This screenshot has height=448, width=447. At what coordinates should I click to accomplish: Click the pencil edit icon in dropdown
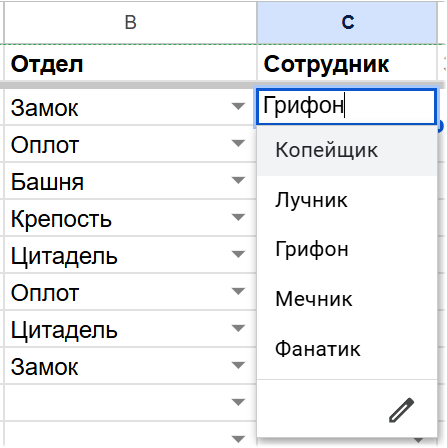(x=401, y=410)
